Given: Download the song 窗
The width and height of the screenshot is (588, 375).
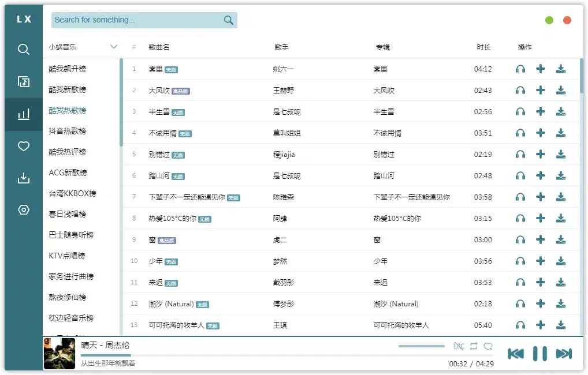Looking at the screenshot, I should click(561, 240).
